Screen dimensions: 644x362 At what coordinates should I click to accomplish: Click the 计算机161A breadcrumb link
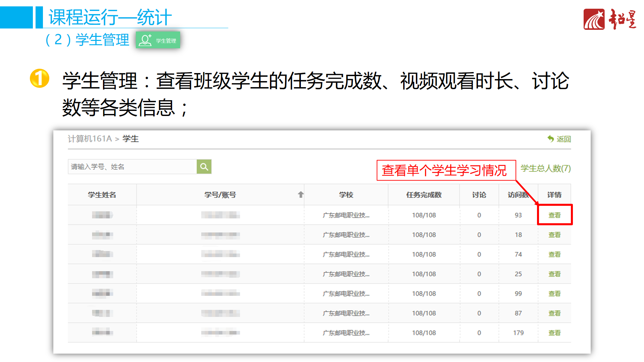[x=90, y=139]
